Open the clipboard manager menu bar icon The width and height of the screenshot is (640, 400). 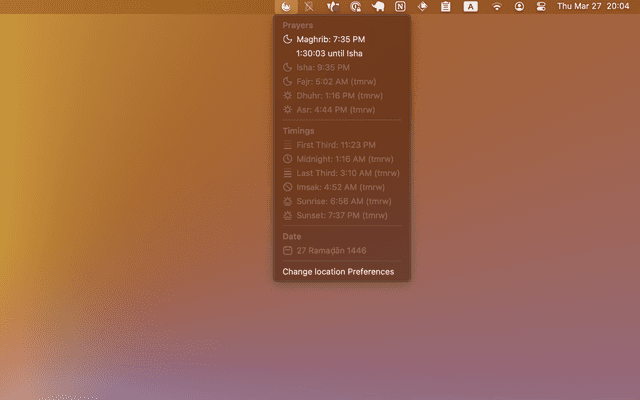445,7
